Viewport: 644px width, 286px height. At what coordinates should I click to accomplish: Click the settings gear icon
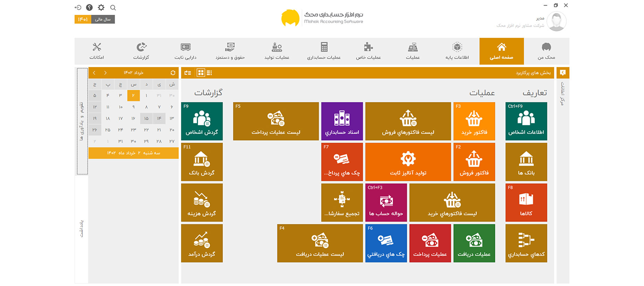tap(101, 7)
